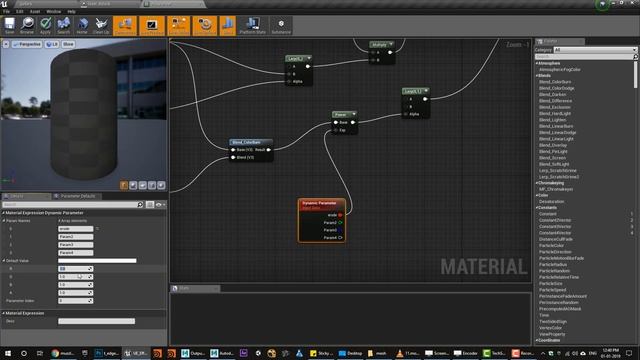Toggle the Connectors toolbar option
640x360 pixels.
pyautogui.click(x=125, y=25)
